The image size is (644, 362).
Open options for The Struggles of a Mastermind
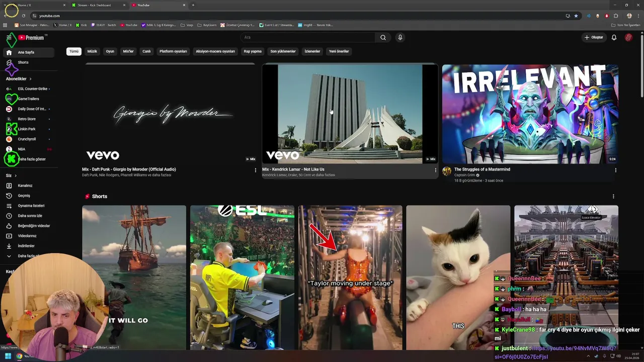pyautogui.click(x=615, y=170)
